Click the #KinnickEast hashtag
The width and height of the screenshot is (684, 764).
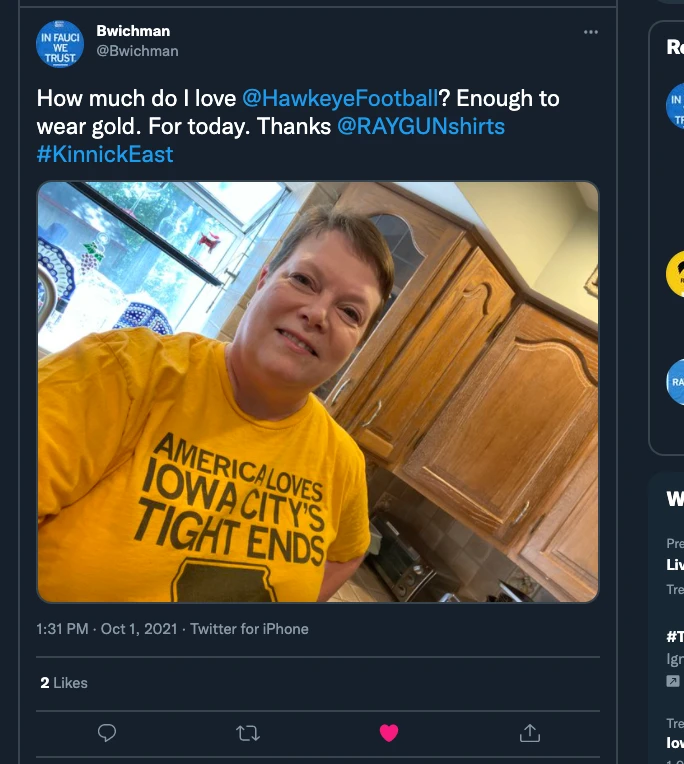click(105, 154)
